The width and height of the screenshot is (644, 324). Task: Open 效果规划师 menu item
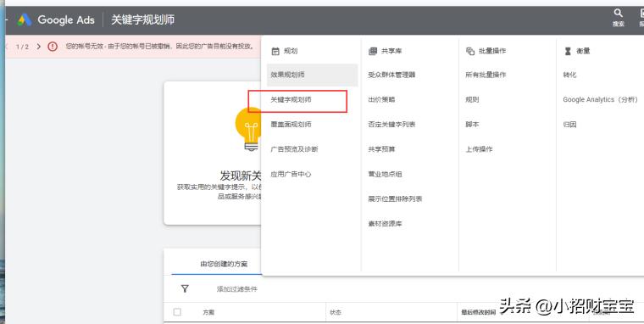pos(312,75)
